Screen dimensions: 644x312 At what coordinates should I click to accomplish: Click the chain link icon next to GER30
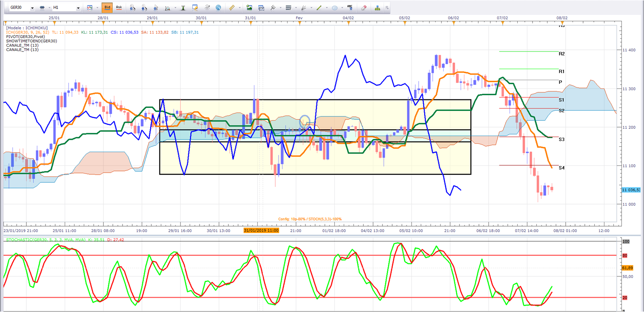pyautogui.click(x=42, y=8)
